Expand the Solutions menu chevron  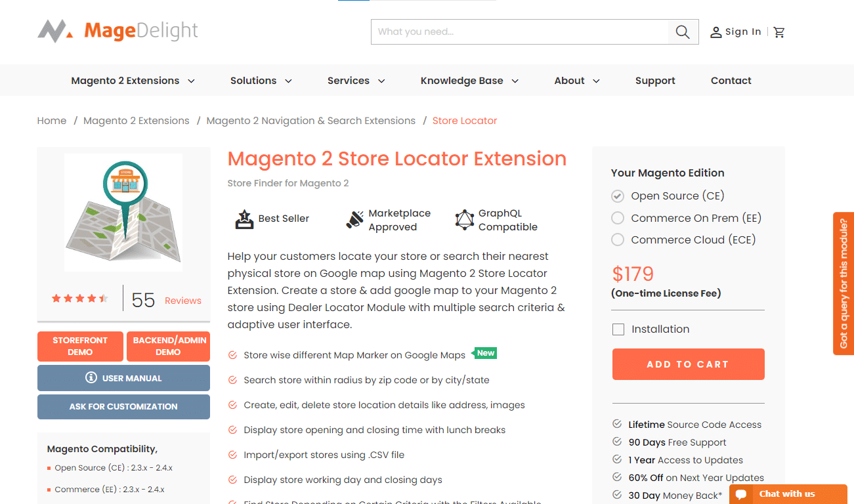(x=288, y=81)
